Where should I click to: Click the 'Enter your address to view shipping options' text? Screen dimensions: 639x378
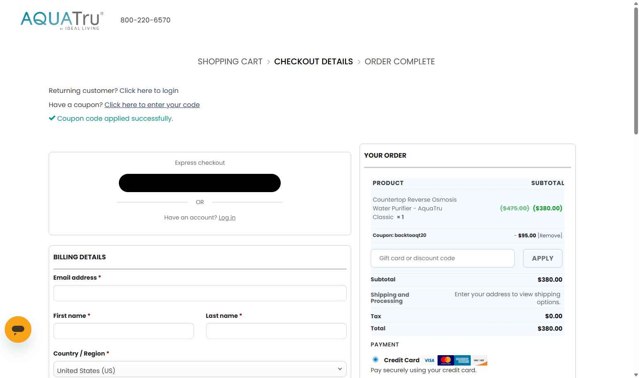(507, 298)
